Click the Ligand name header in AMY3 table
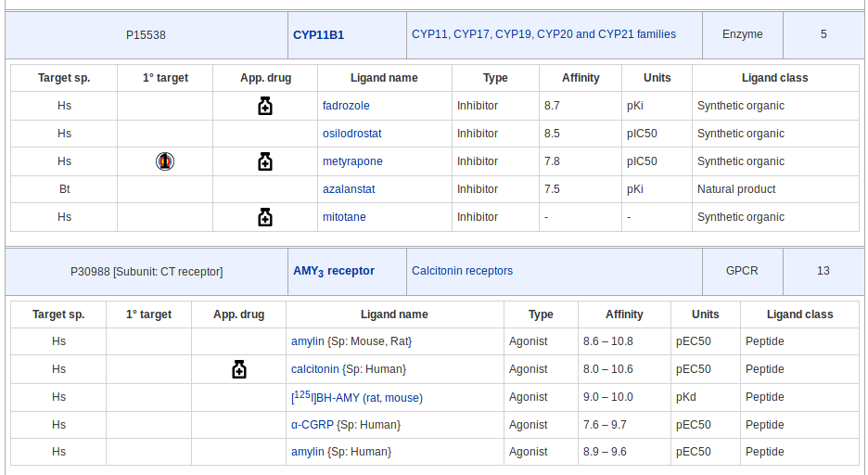 [394, 315]
